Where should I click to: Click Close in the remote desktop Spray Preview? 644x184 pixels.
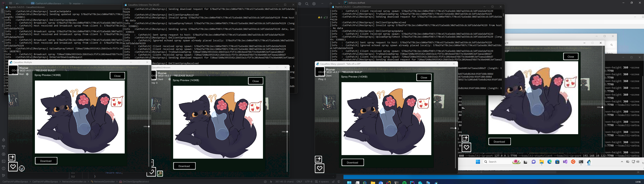(571, 56)
